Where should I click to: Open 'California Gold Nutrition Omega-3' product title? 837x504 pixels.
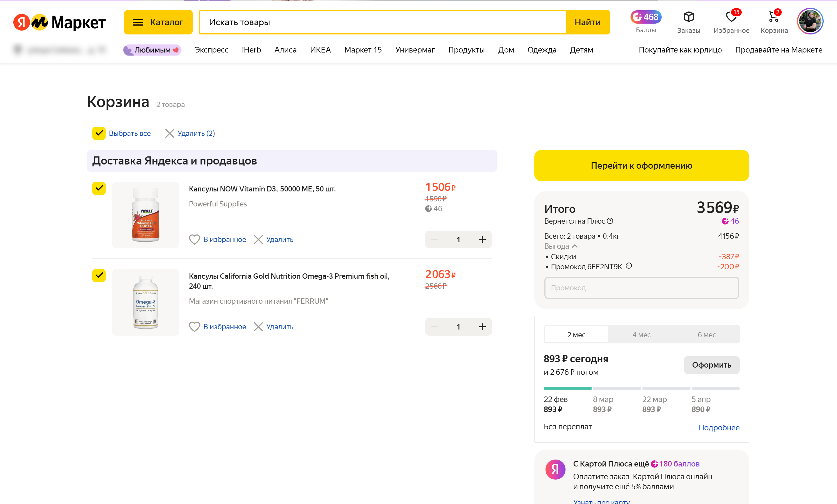pyautogui.click(x=289, y=281)
